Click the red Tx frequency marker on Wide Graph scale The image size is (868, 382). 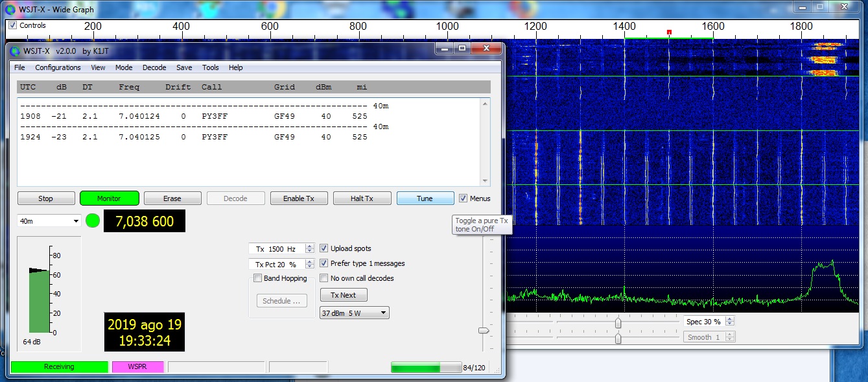(x=669, y=32)
